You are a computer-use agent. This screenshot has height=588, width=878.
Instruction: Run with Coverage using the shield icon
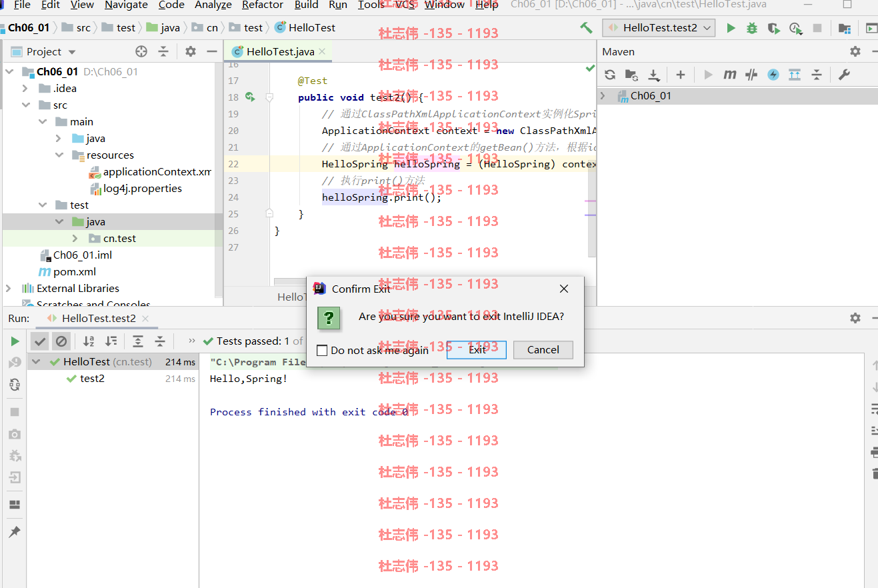[773, 28]
